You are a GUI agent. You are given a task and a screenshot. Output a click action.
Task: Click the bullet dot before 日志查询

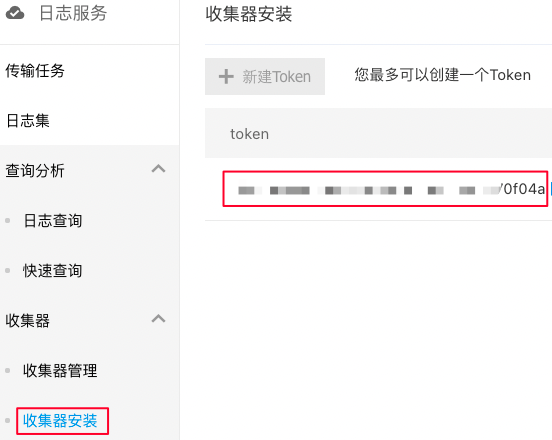coord(7,221)
